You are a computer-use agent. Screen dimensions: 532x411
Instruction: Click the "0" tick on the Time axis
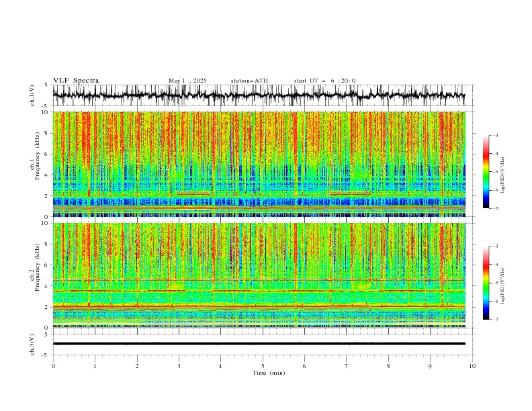click(53, 366)
